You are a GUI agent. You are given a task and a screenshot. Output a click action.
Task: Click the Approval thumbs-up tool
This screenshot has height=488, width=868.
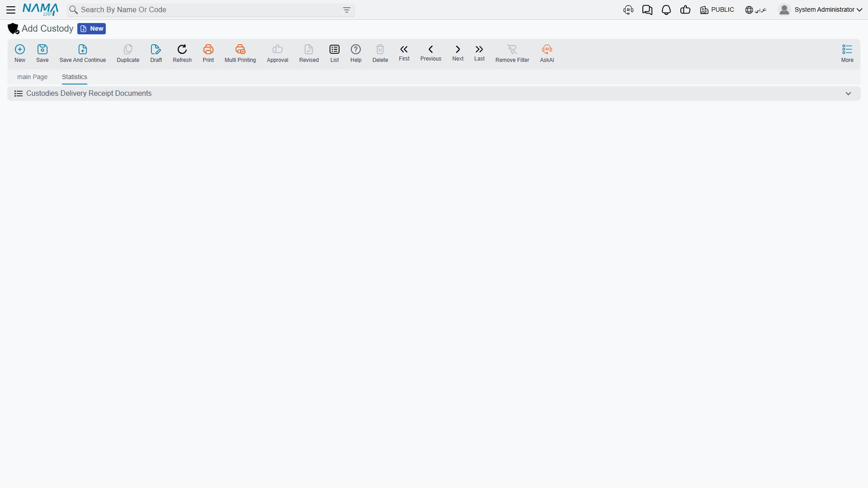coord(278,53)
